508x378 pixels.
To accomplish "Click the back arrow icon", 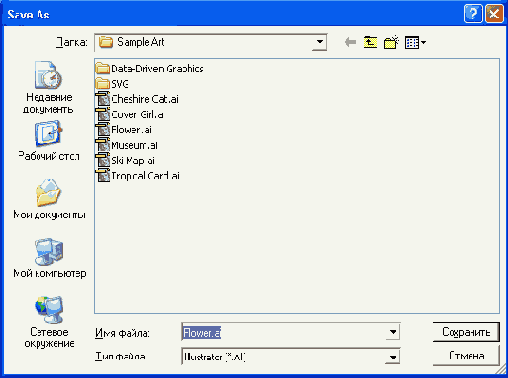I will point(350,42).
